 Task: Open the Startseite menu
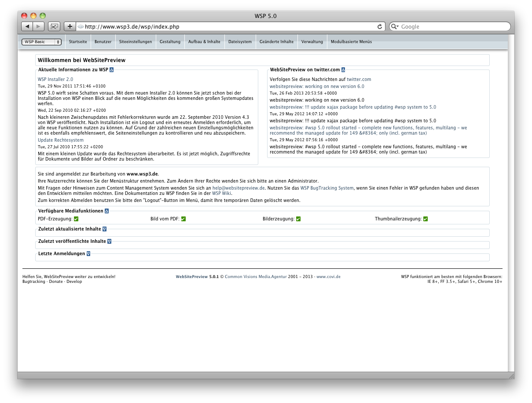point(78,42)
